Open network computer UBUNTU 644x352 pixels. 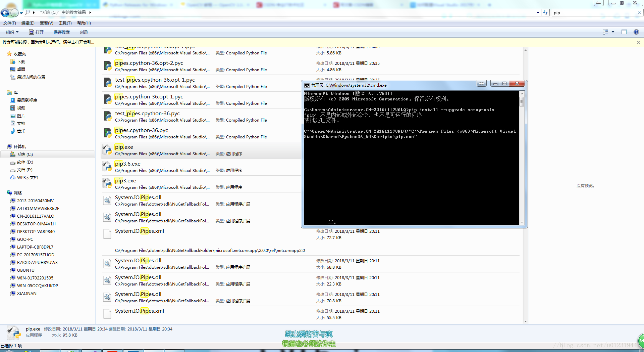click(x=26, y=270)
